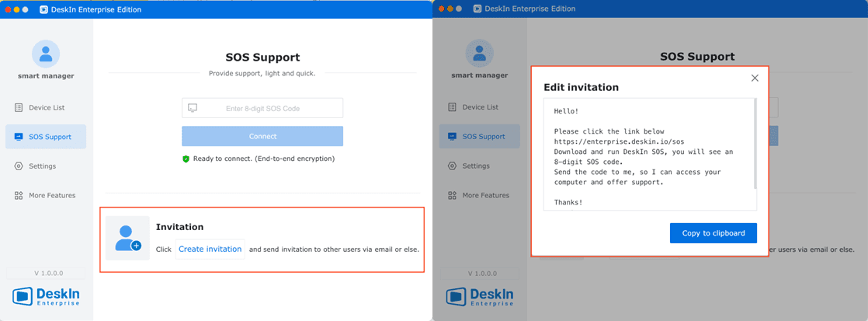The image size is (868, 321).
Task: Click the invitation text area scrollbar
Action: 755,144
